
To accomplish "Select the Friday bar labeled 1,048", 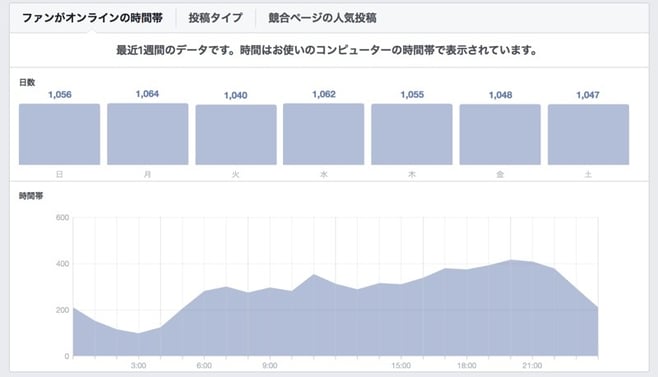I will click(500, 134).
